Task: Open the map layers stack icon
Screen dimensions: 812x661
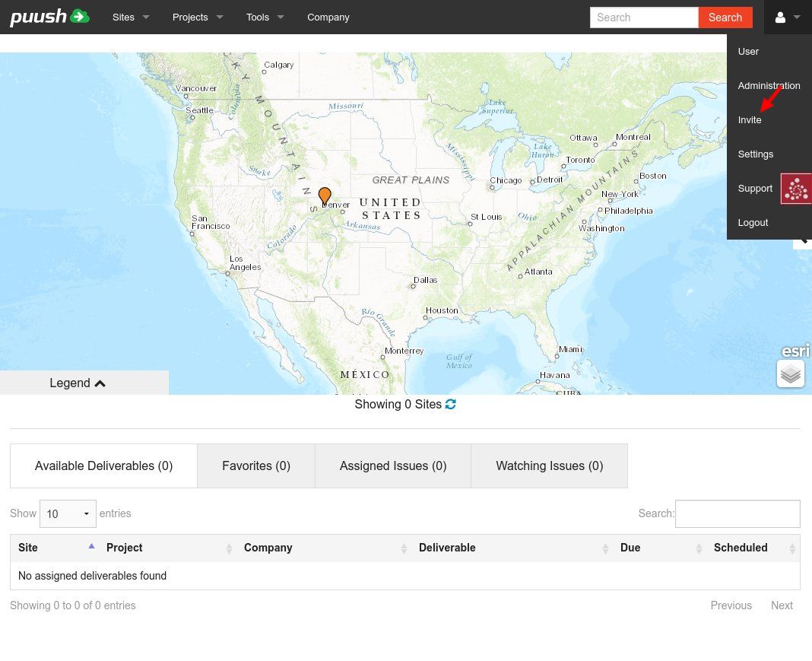Action: coord(791,373)
